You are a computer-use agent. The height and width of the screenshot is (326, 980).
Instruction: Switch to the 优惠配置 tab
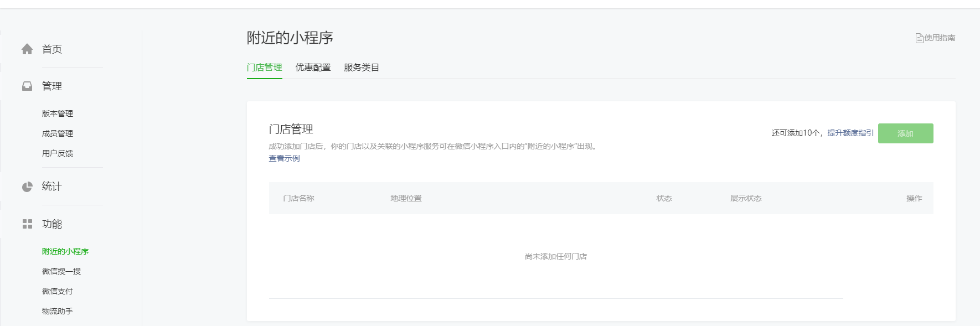[313, 68]
